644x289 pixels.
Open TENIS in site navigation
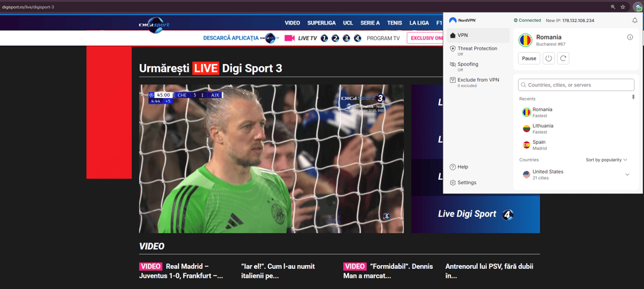[395, 23]
